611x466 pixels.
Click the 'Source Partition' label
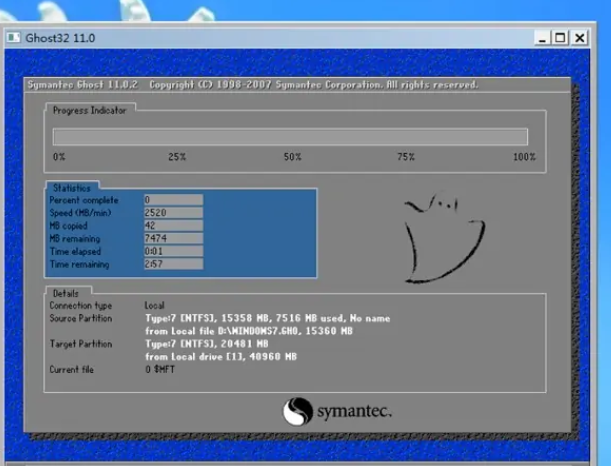pos(81,318)
